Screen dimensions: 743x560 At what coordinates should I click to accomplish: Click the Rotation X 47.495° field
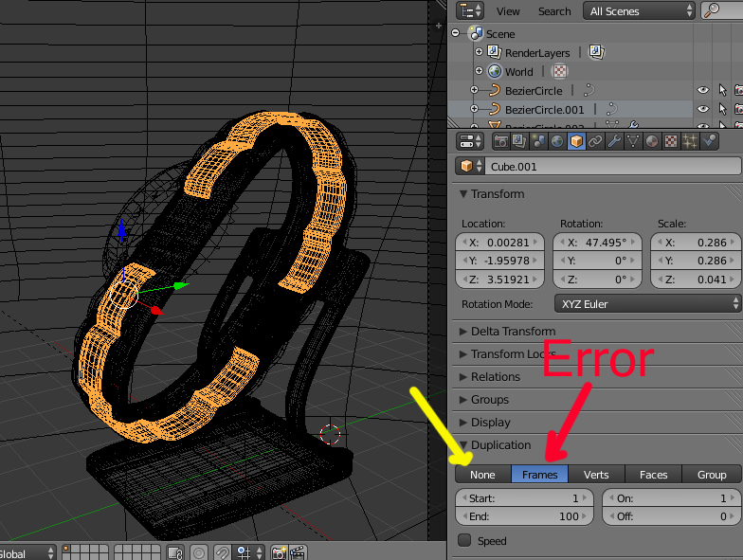(597, 243)
